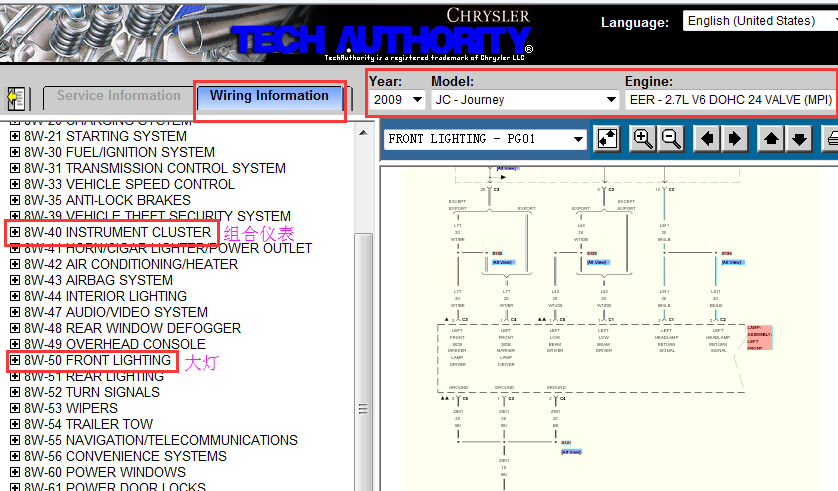Expand 8W-21 STARTING SYSTEM node
The image size is (838, 491).
[15, 136]
